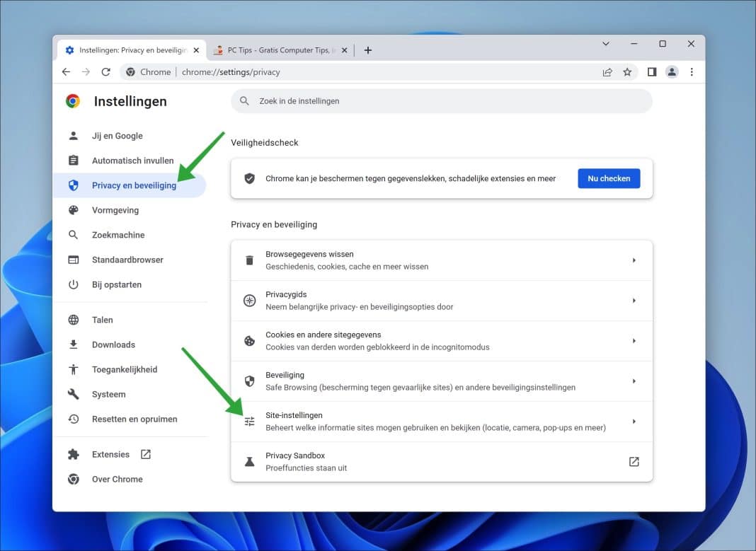Image resolution: width=756 pixels, height=551 pixels.
Task: Click the profile avatar icon
Action: pyautogui.click(x=671, y=71)
